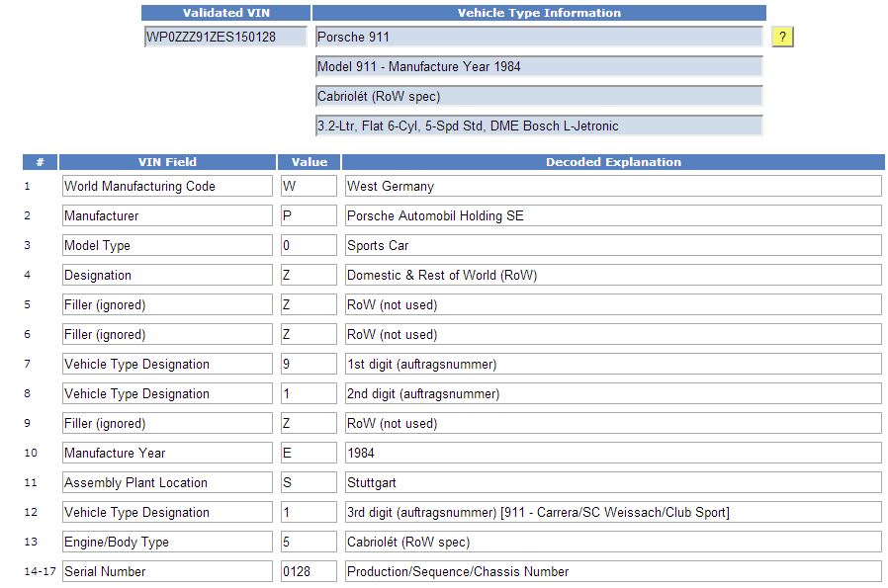Select Vehicle Type Designation field in row 7
Screen dimensions: 888x588
pos(167,364)
